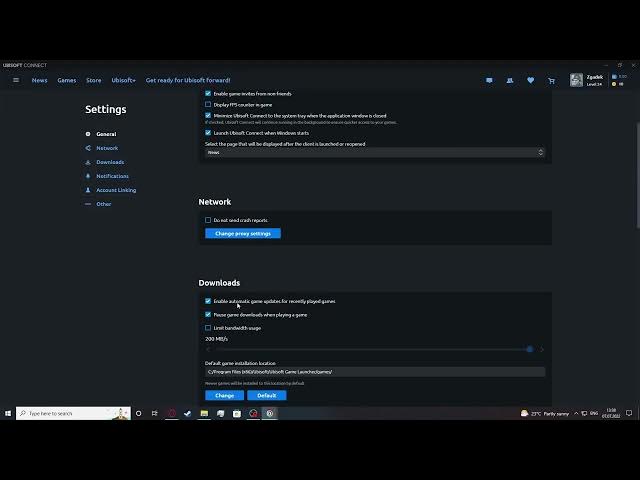Enable Display FPS counter in-game
The image size is (640, 480).
point(208,104)
